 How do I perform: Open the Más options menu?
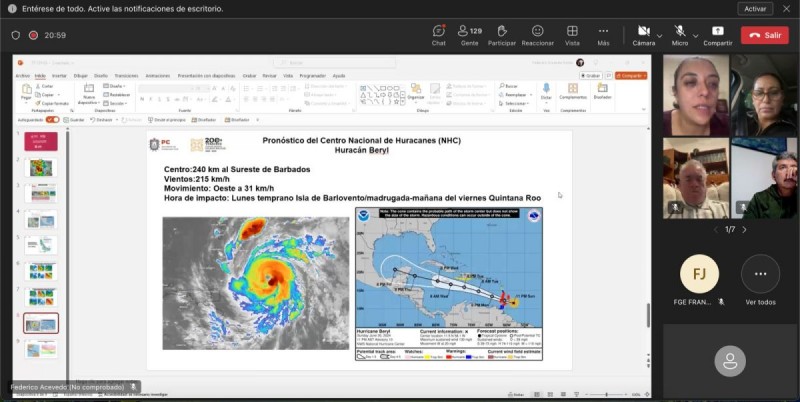[604, 35]
